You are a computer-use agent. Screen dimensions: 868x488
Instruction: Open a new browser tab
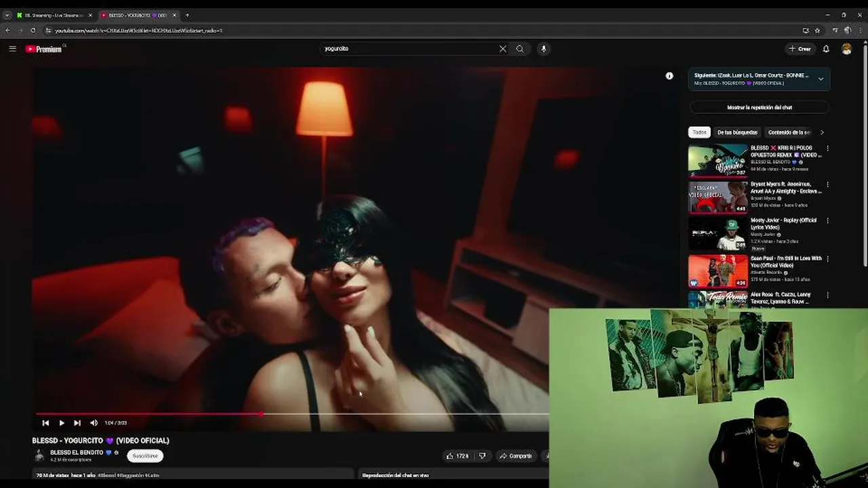coord(187,15)
